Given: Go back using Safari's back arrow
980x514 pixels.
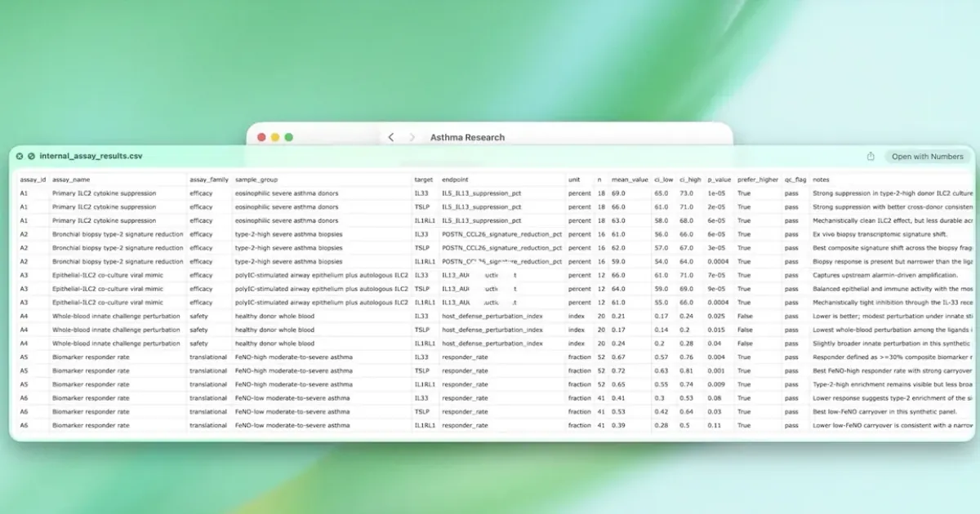Looking at the screenshot, I should click(x=390, y=137).
